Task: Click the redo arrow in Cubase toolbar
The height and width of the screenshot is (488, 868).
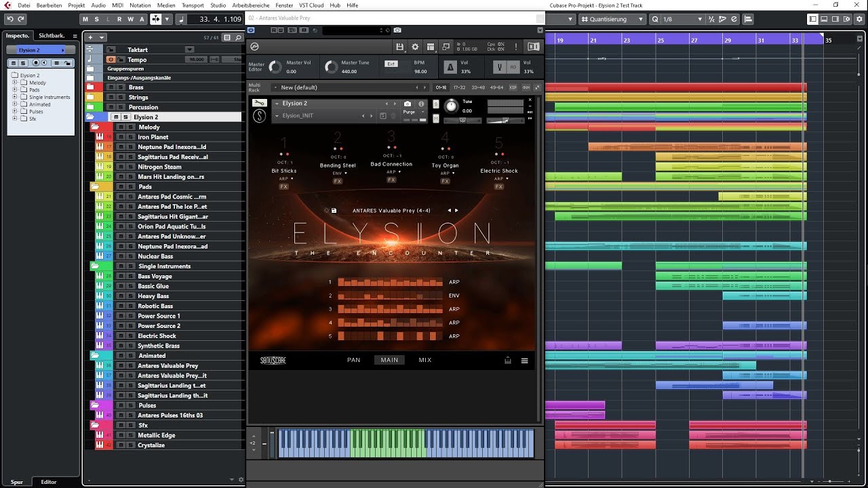Action: (x=20, y=19)
